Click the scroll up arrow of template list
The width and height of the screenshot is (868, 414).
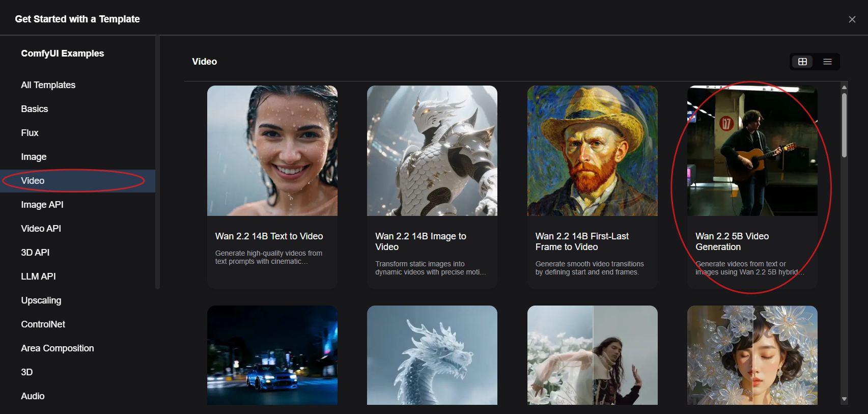844,87
